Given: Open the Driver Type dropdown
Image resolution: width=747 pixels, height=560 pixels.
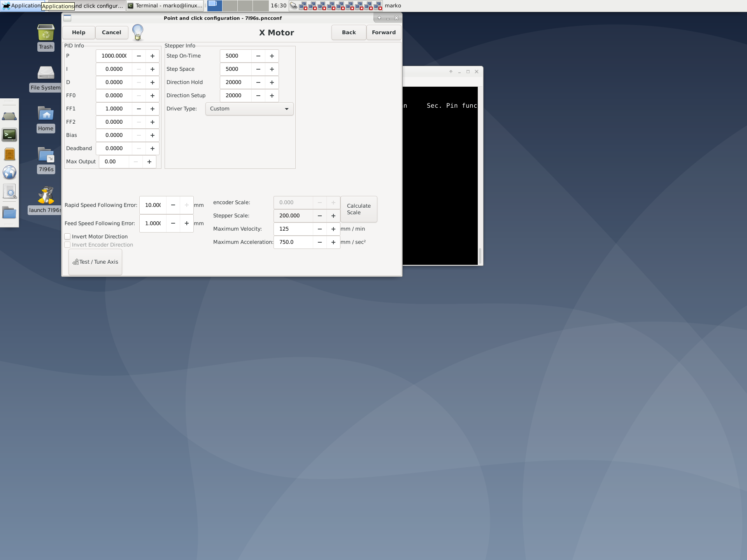Looking at the screenshot, I should [249, 109].
